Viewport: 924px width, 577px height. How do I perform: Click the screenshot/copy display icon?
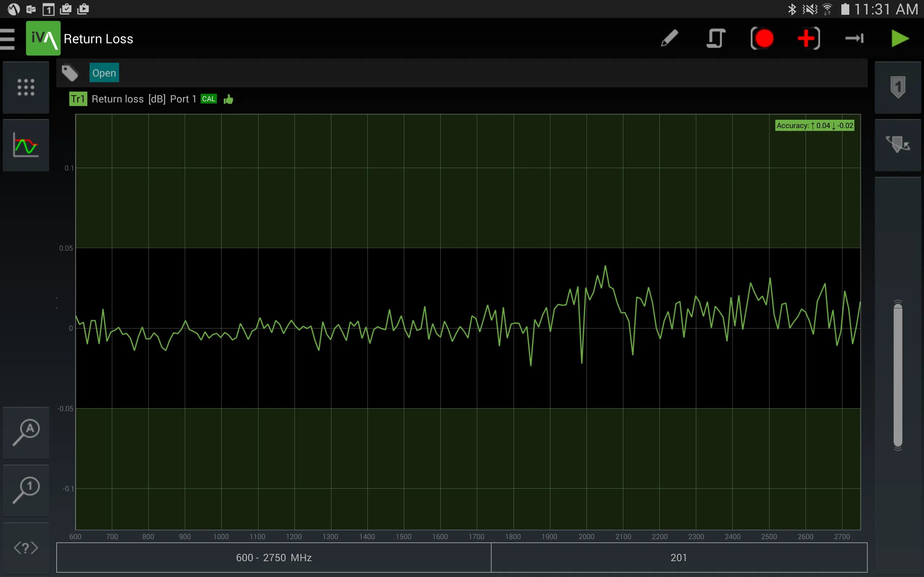click(716, 38)
